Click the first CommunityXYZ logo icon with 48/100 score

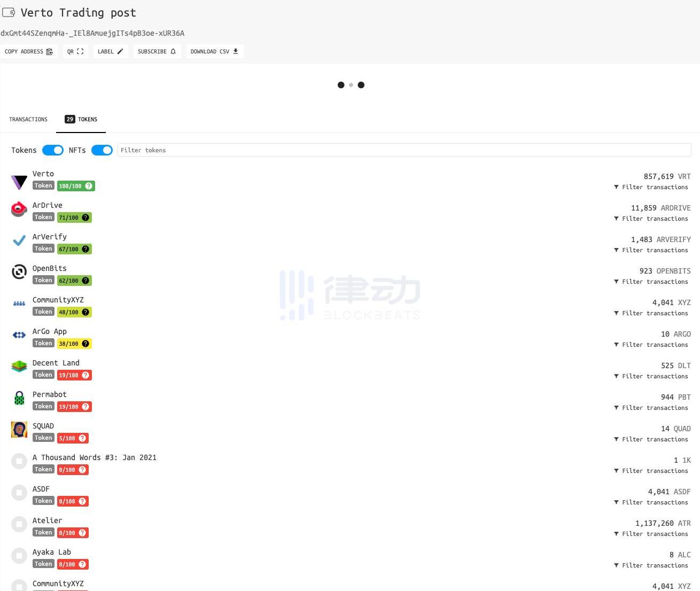[x=19, y=304]
